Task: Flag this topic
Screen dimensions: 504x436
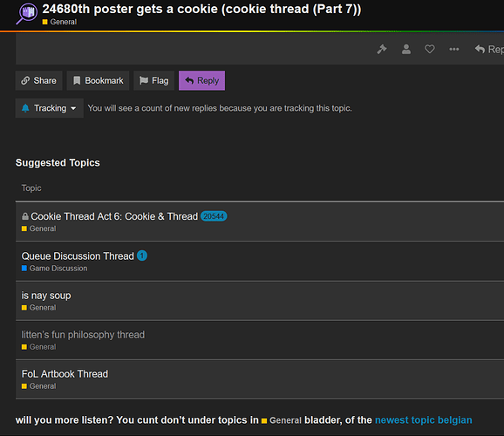Action: [x=154, y=80]
